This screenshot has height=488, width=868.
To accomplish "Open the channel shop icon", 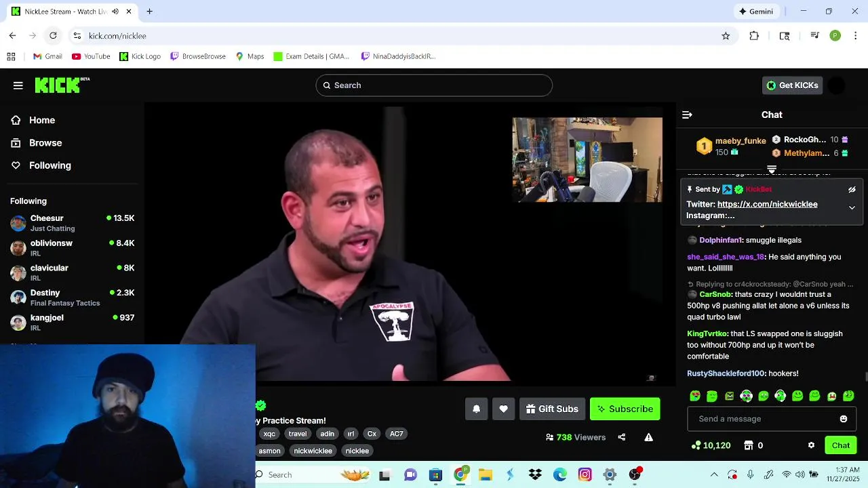I will [749, 445].
